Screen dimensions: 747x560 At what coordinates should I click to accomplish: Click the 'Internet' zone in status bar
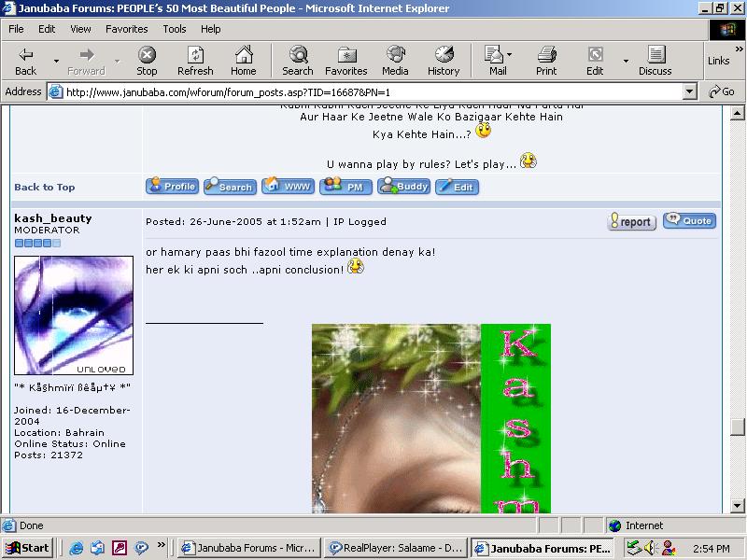click(644, 525)
